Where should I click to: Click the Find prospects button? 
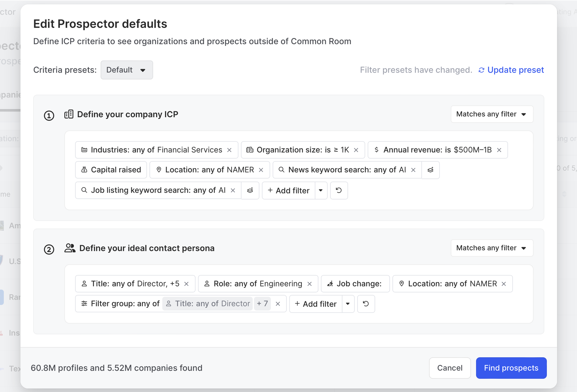click(x=511, y=368)
